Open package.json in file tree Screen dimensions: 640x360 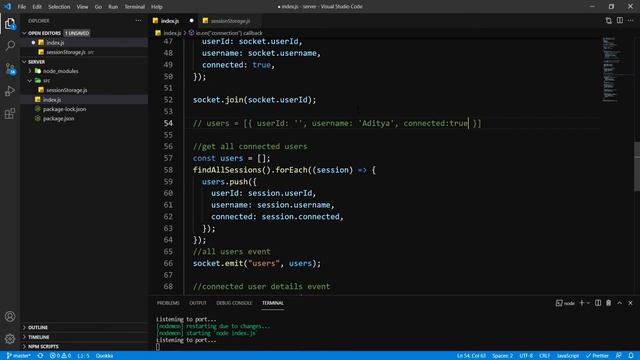point(84,118)
